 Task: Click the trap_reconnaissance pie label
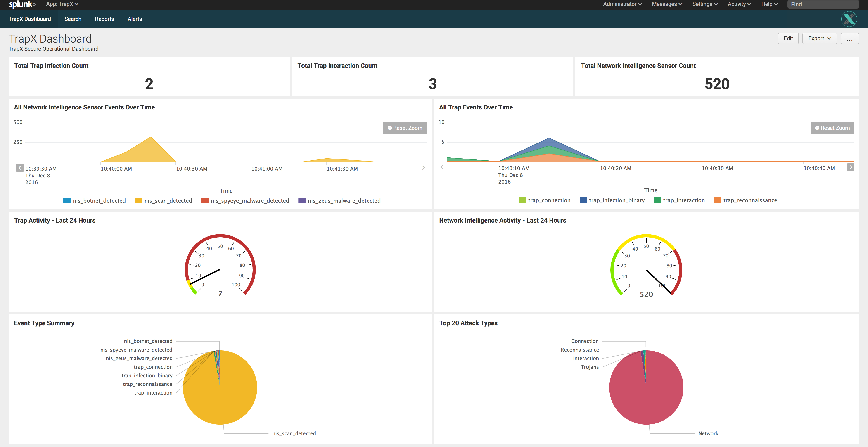click(x=148, y=384)
